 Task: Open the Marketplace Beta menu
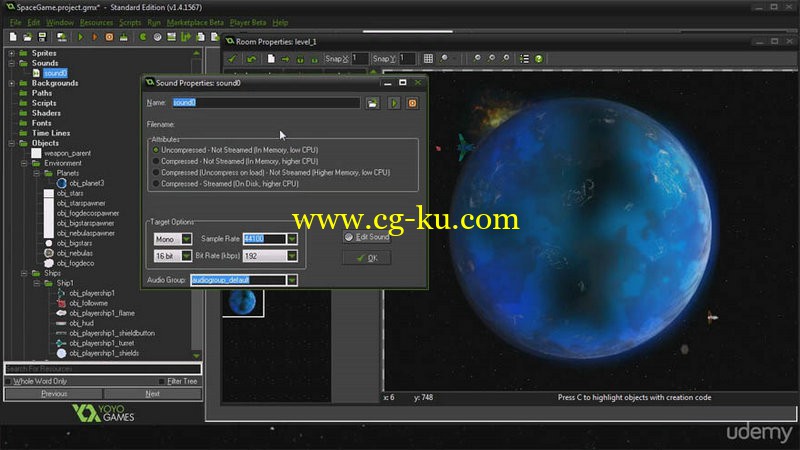(x=195, y=22)
